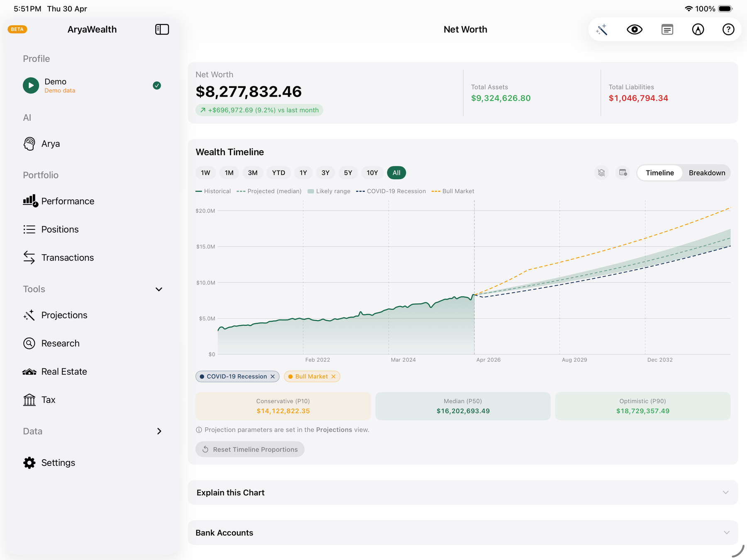Image resolution: width=747 pixels, height=560 pixels.
Task: Select the 1Y time range
Action: coord(303,173)
